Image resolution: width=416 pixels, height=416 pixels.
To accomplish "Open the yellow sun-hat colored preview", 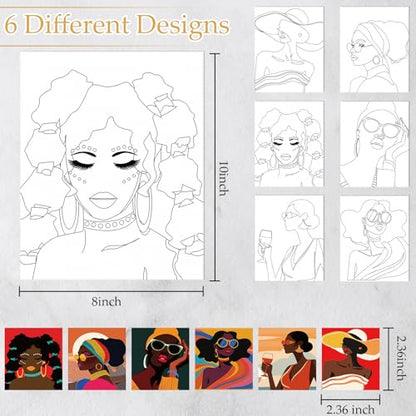I will coord(351,359).
